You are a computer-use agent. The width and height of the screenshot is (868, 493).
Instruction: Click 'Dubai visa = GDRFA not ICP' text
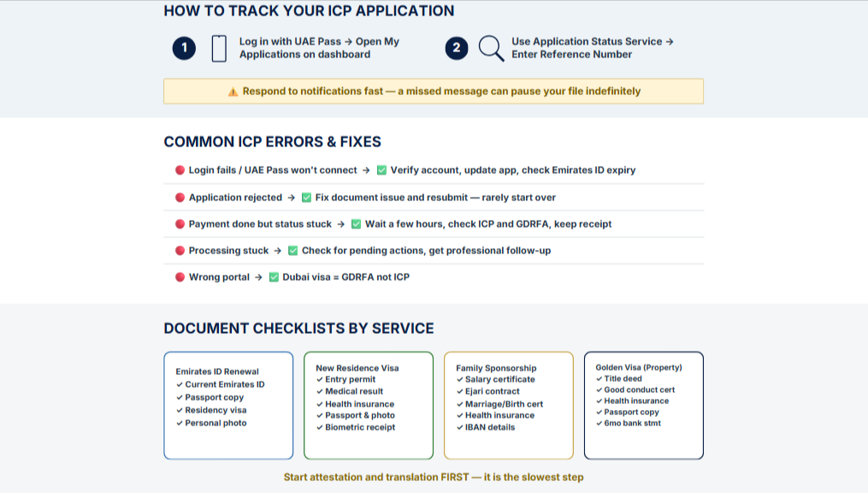(x=346, y=277)
